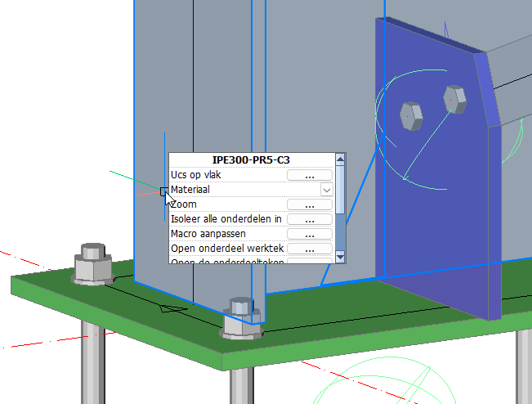Open the Materiaal dropdown
The height and width of the screenshot is (404, 532).
pyautogui.click(x=326, y=190)
